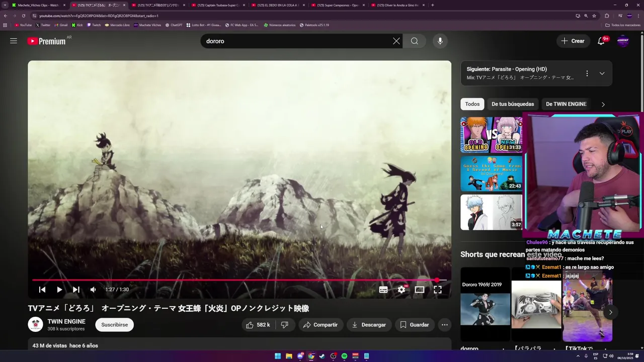The image size is (644, 362).
Task: Play the paused video
Action: (59, 290)
